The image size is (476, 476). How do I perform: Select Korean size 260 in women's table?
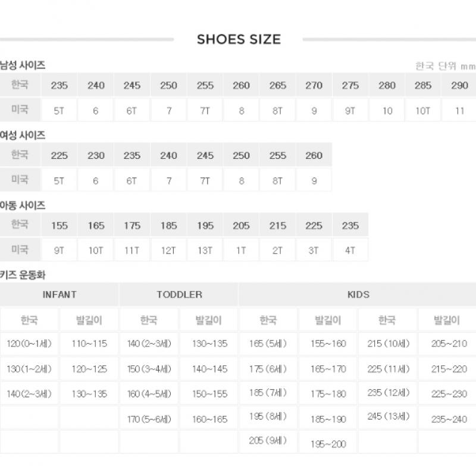[x=314, y=156]
